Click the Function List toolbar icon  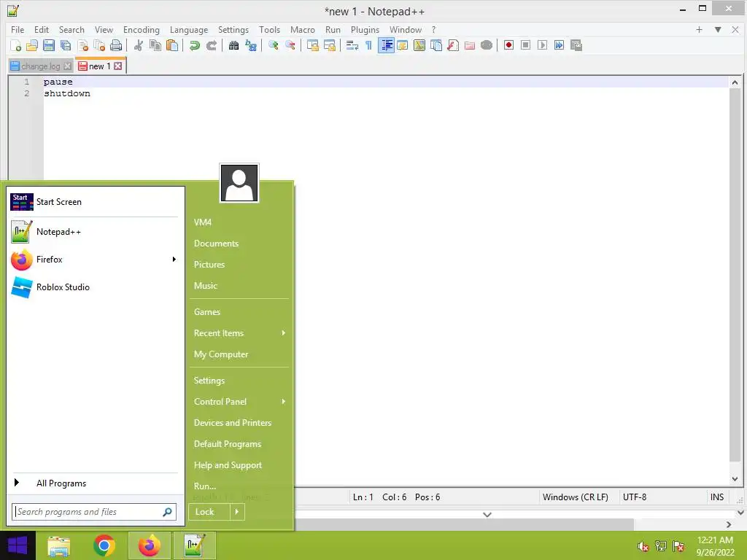coord(453,45)
